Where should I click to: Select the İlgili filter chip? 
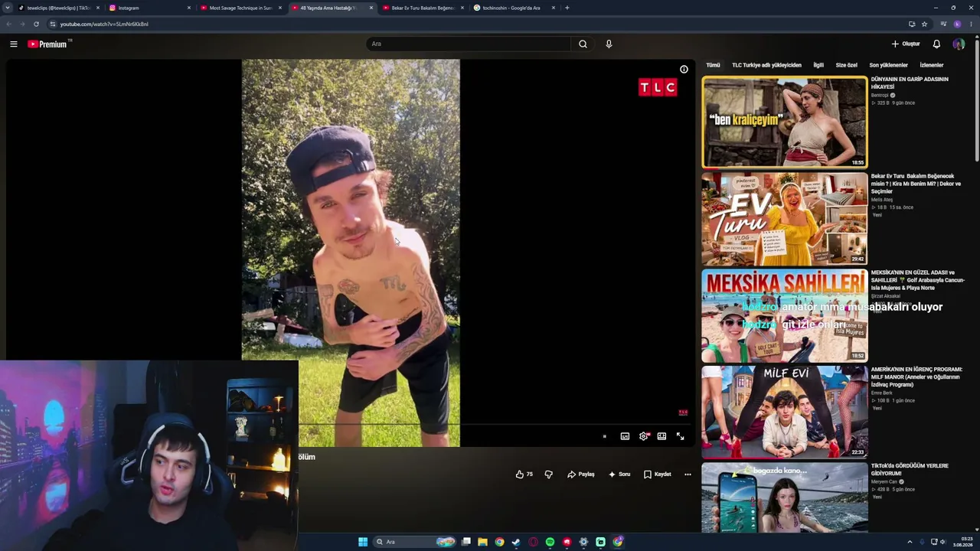[818, 66]
